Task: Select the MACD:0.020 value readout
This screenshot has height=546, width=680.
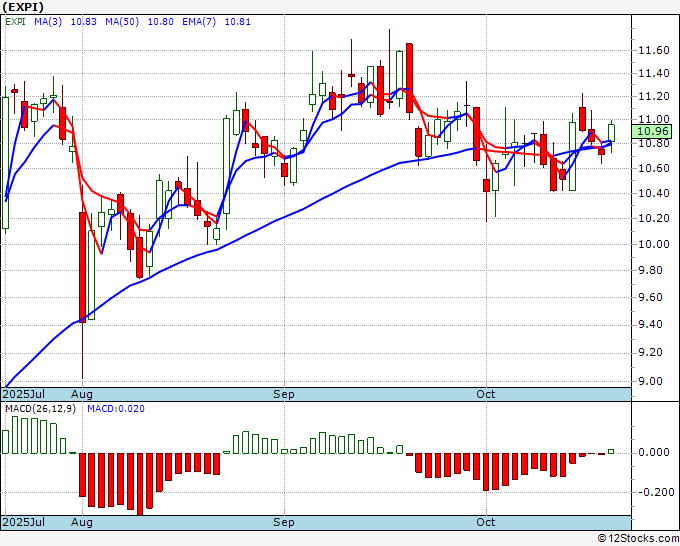Action: [x=116, y=409]
